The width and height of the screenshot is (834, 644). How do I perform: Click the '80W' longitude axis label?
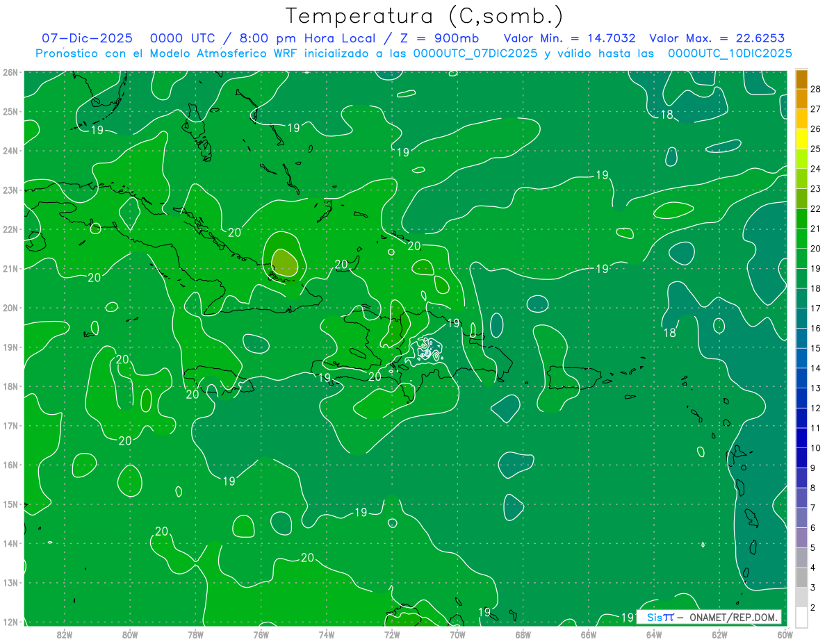[129, 634]
